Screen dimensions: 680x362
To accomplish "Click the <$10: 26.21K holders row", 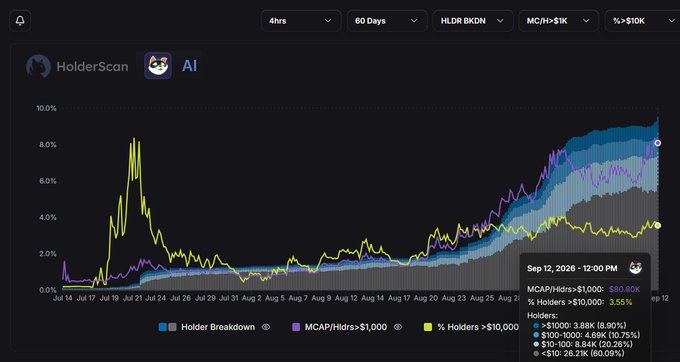I will coord(579,354).
